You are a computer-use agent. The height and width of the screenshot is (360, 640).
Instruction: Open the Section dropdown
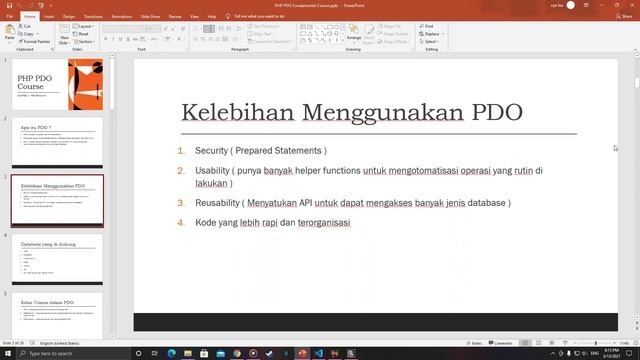point(84,42)
